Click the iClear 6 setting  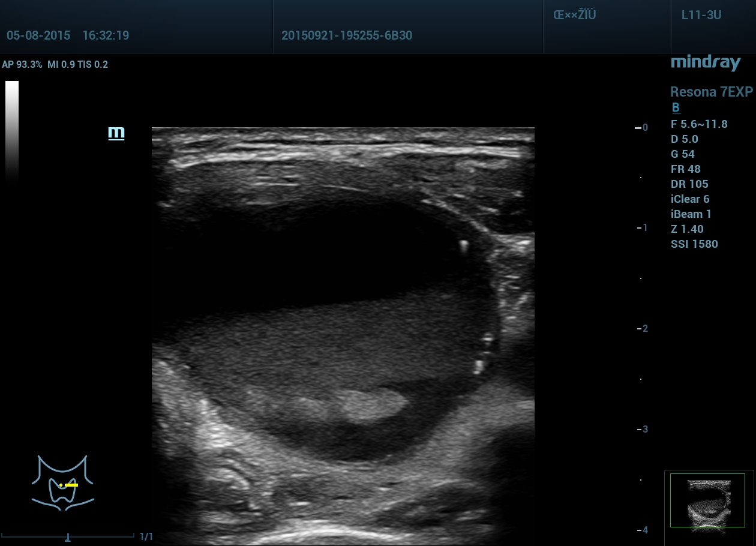pyautogui.click(x=690, y=199)
